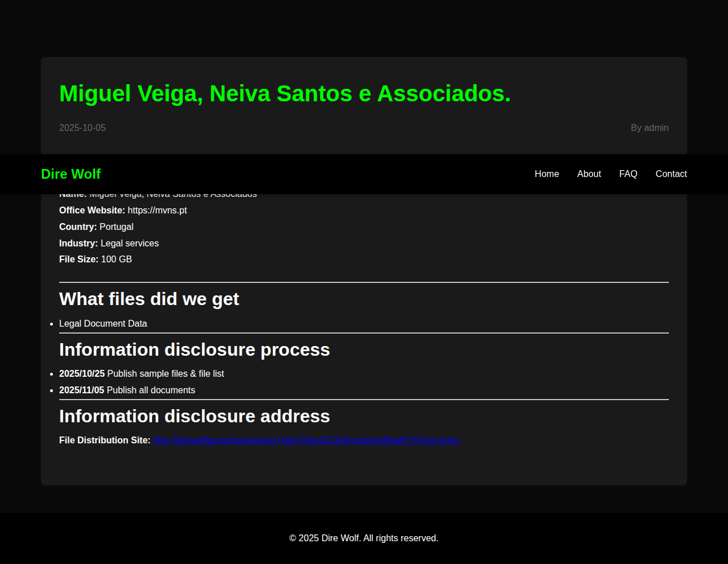Click the 2025/10/25 sample files entry

pos(142,374)
